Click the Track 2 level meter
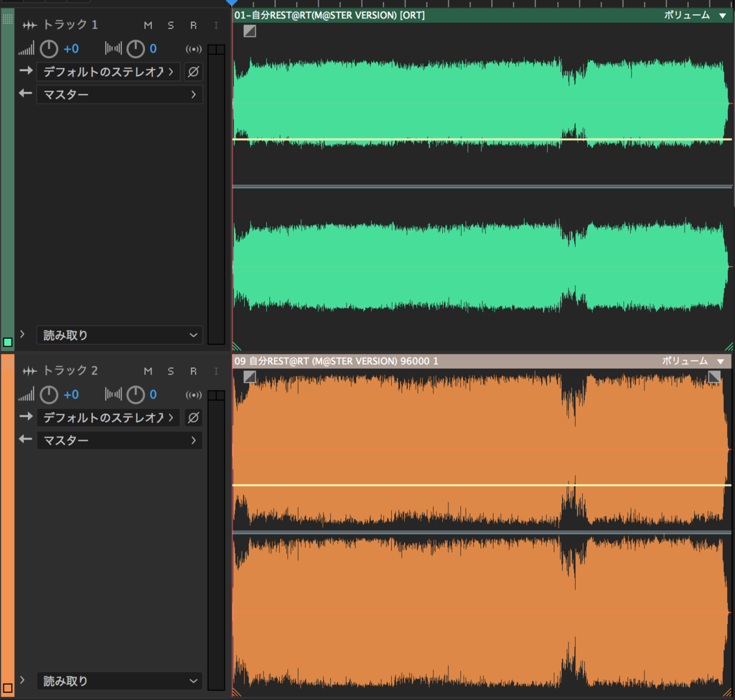 [216, 541]
